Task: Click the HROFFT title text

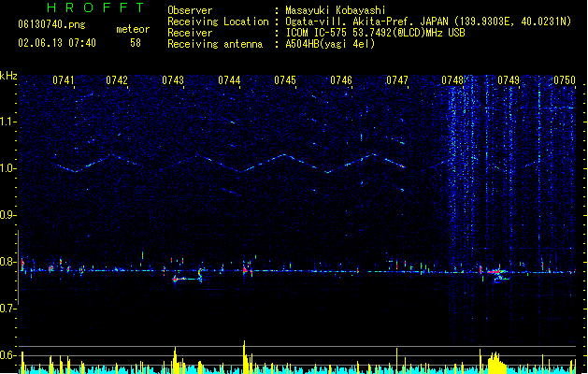Action: click(x=96, y=7)
